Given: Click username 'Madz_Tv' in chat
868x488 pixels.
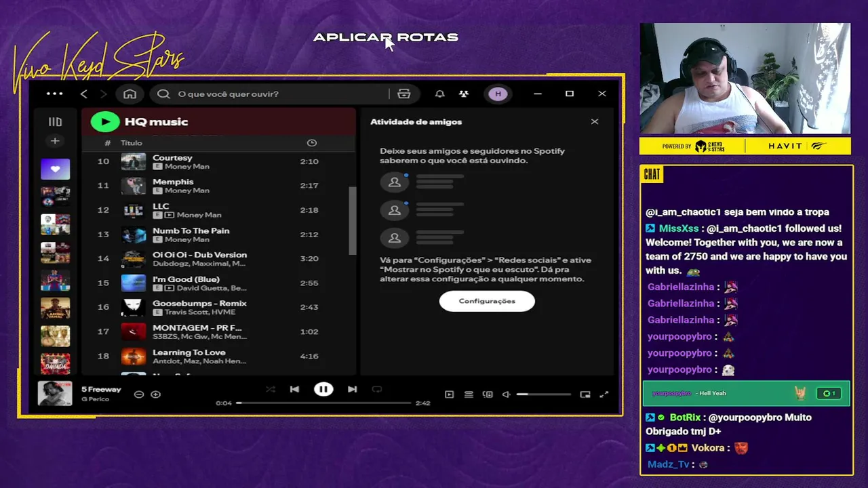Looking at the screenshot, I should 669,464.
